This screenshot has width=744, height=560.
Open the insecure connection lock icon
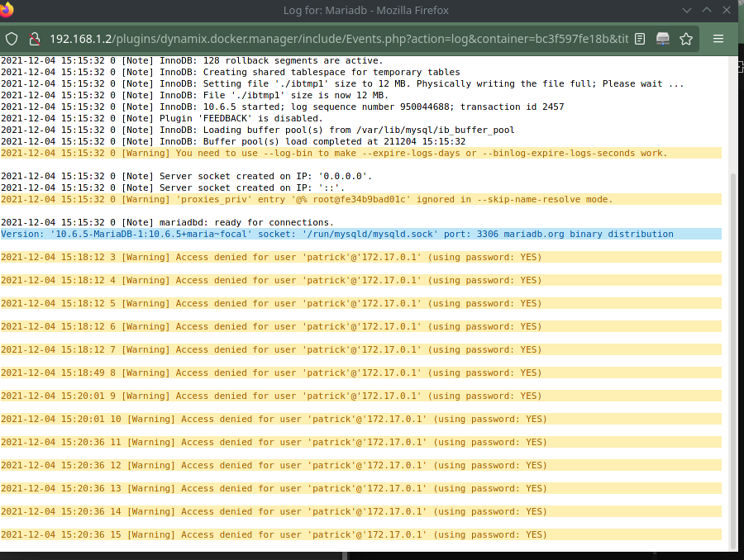click(34, 39)
